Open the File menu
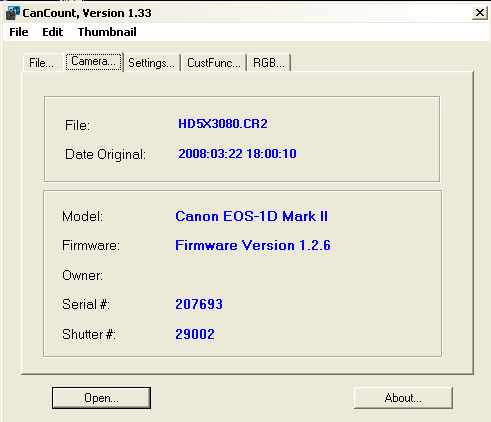The height and width of the screenshot is (422, 491). [x=19, y=32]
